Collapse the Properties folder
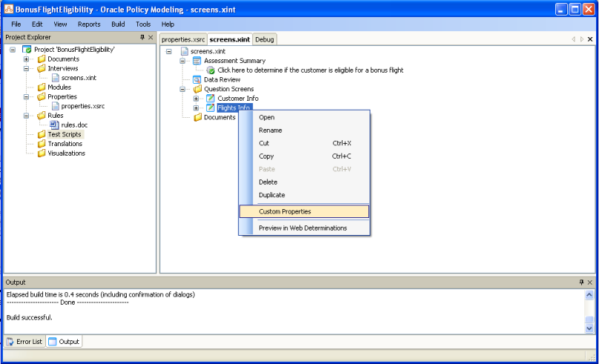The height and width of the screenshot is (364, 599). point(27,96)
